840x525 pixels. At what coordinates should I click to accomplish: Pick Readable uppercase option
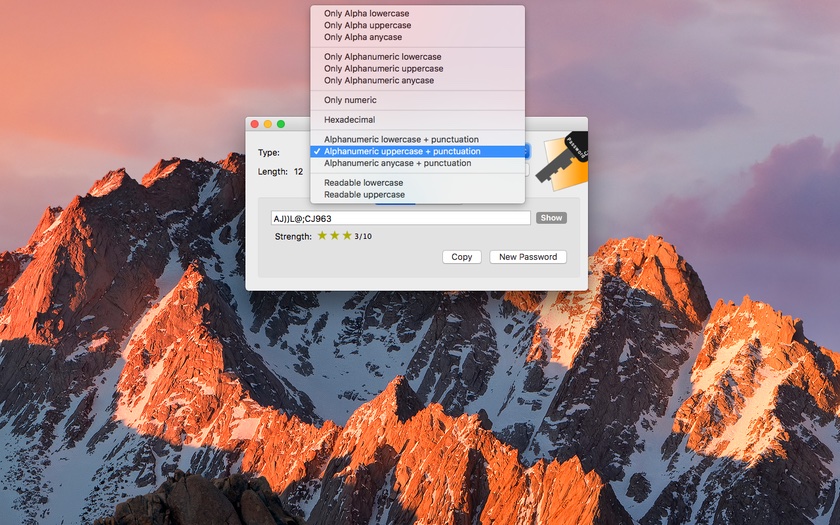[364, 195]
